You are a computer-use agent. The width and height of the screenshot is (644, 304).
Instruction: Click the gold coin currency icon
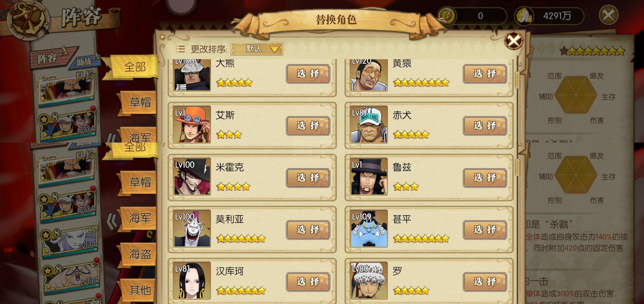click(x=447, y=15)
